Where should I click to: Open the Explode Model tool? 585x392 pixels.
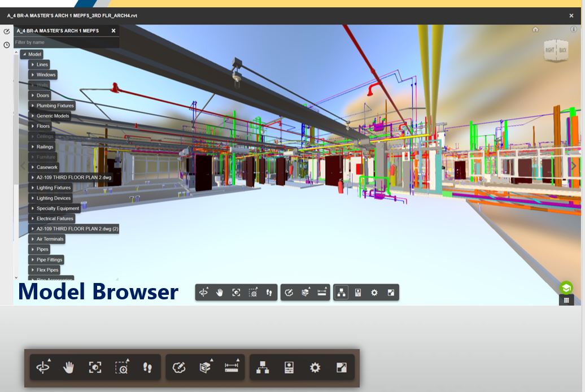tap(304, 292)
